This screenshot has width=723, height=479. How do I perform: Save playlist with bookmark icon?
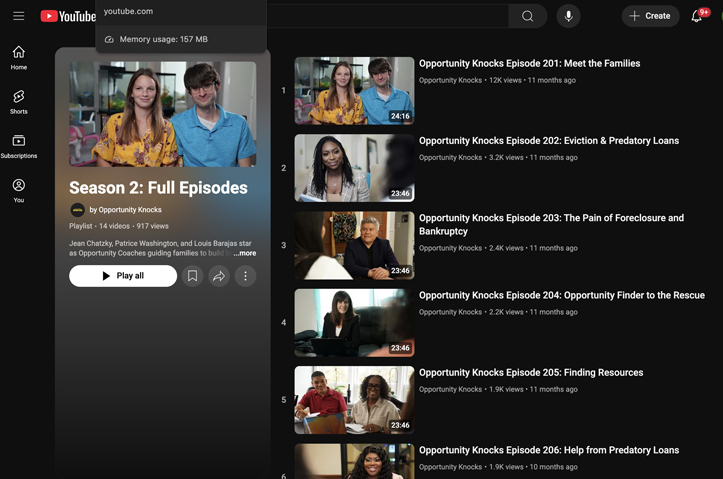pyautogui.click(x=192, y=276)
